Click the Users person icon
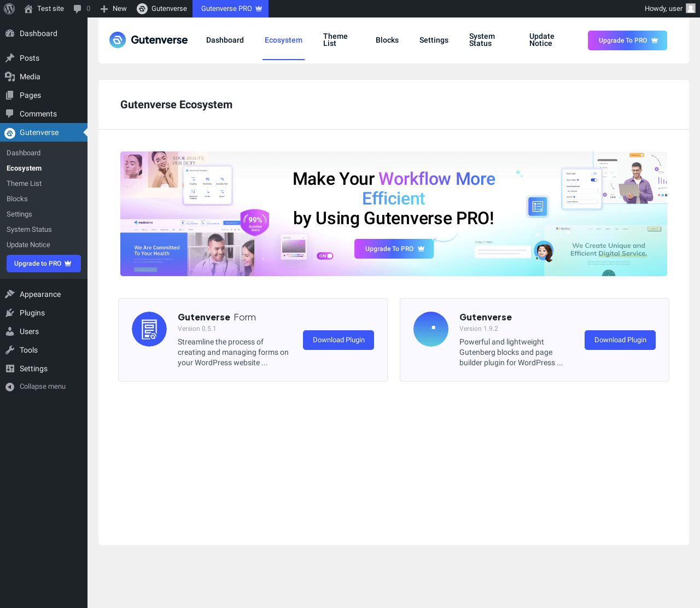The height and width of the screenshot is (608, 700). [10, 331]
